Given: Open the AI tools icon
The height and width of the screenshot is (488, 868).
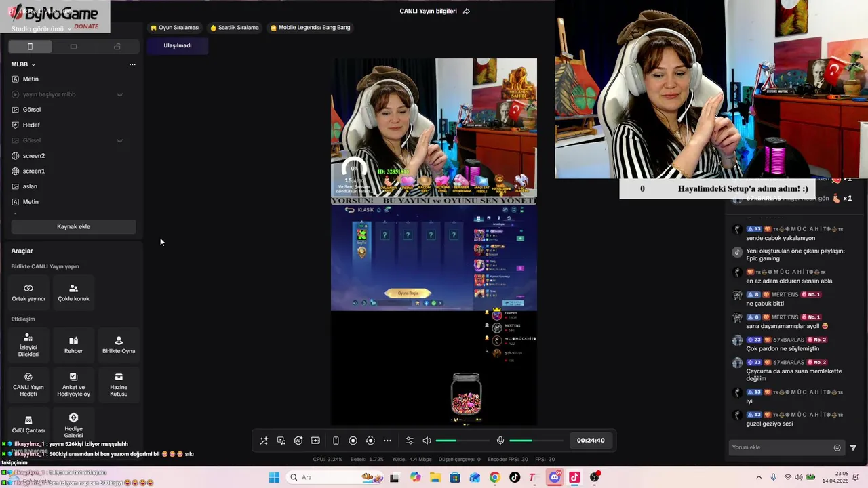Looking at the screenshot, I should 298,441.
